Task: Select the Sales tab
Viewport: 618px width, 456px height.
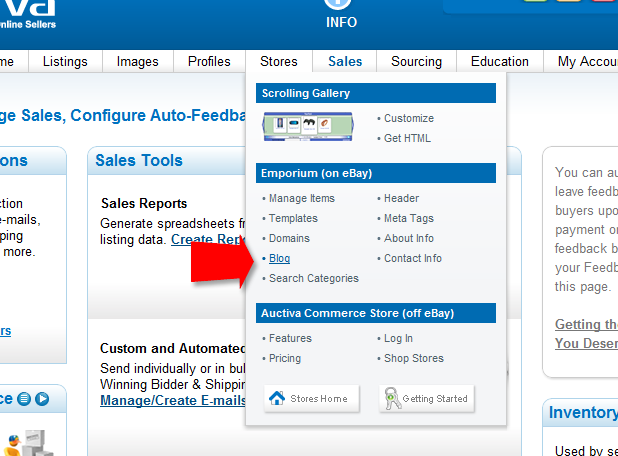Action: tap(345, 61)
